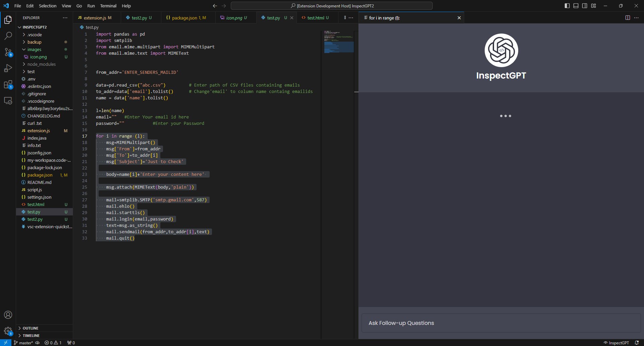Click Ask Follow-up Questions input
This screenshot has height=346, width=644.
point(501,323)
